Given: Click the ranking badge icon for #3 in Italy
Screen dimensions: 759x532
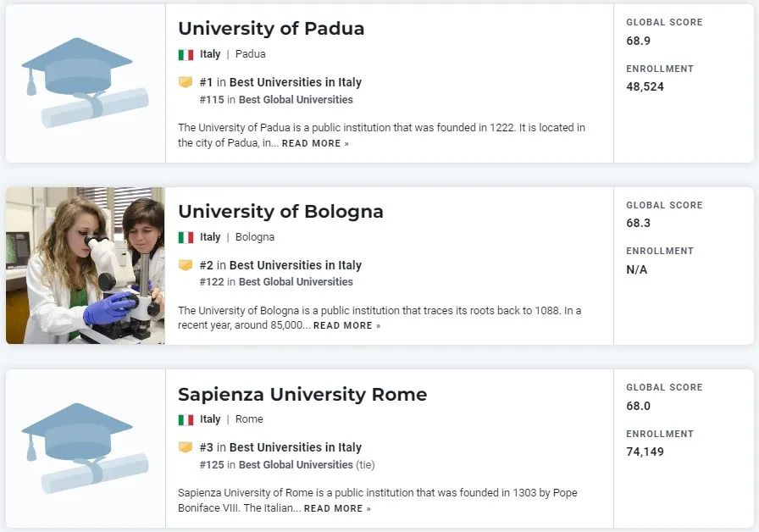Looking at the screenshot, I should point(186,447).
